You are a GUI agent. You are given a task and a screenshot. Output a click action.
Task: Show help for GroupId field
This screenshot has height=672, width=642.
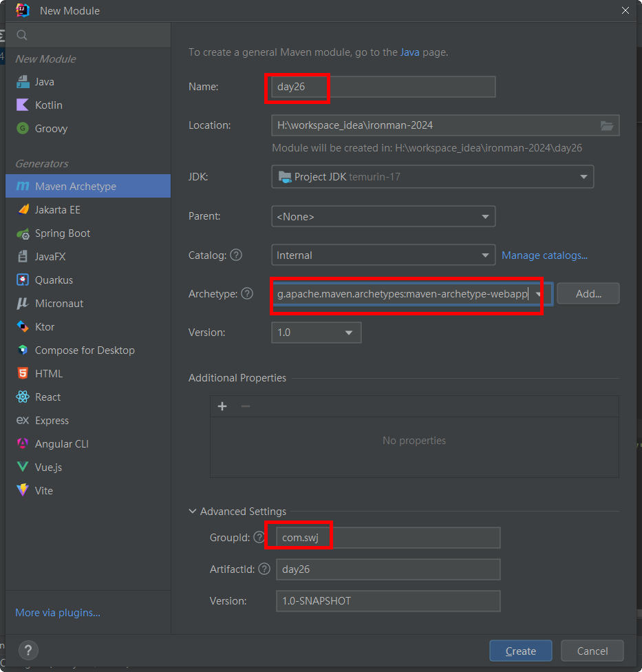259,537
